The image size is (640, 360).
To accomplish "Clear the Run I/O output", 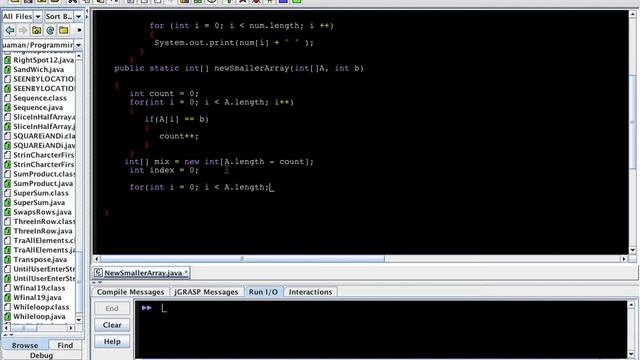I will (x=112, y=325).
